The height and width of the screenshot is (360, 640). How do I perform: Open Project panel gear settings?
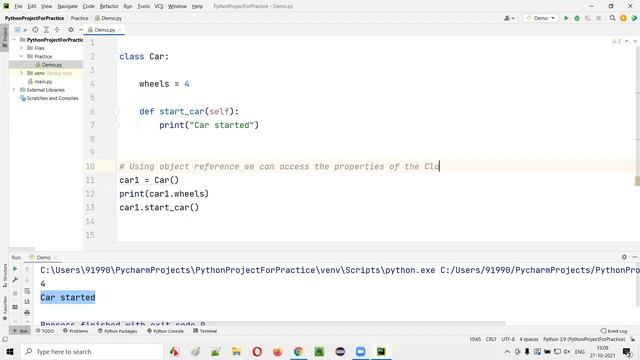pos(71,30)
